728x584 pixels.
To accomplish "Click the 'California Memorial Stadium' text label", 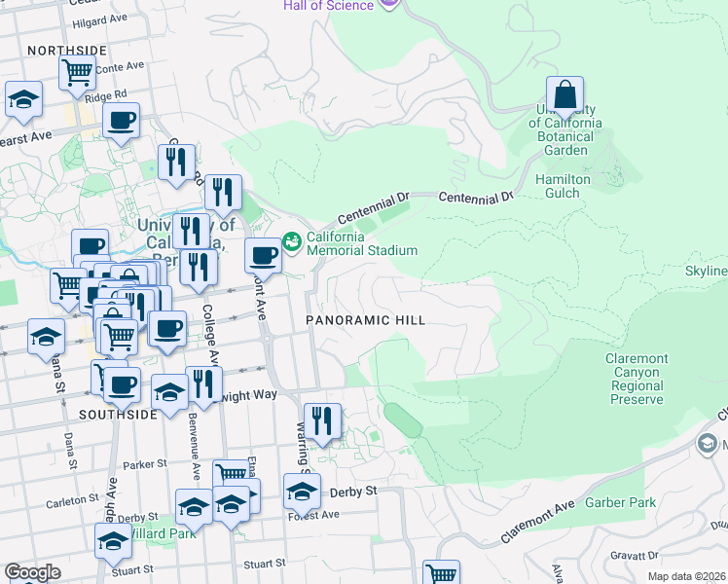I will pyautogui.click(x=362, y=243).
